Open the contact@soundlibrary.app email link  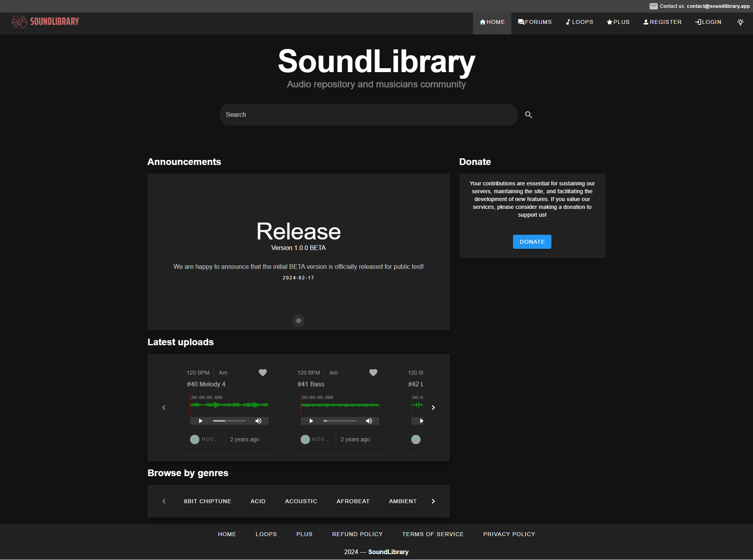(x=718, y=6)
